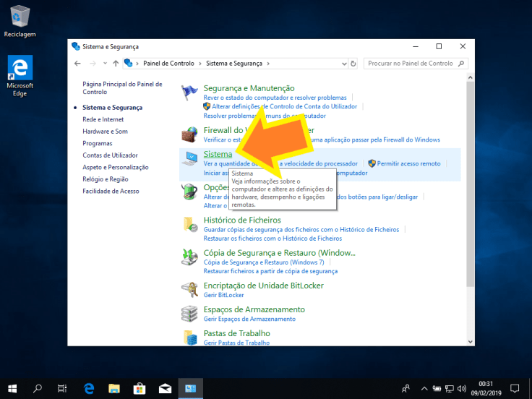Go to Contas de Utilizador in the sidebar
This screenshot has width=532, height=399.
click(110, 155)
